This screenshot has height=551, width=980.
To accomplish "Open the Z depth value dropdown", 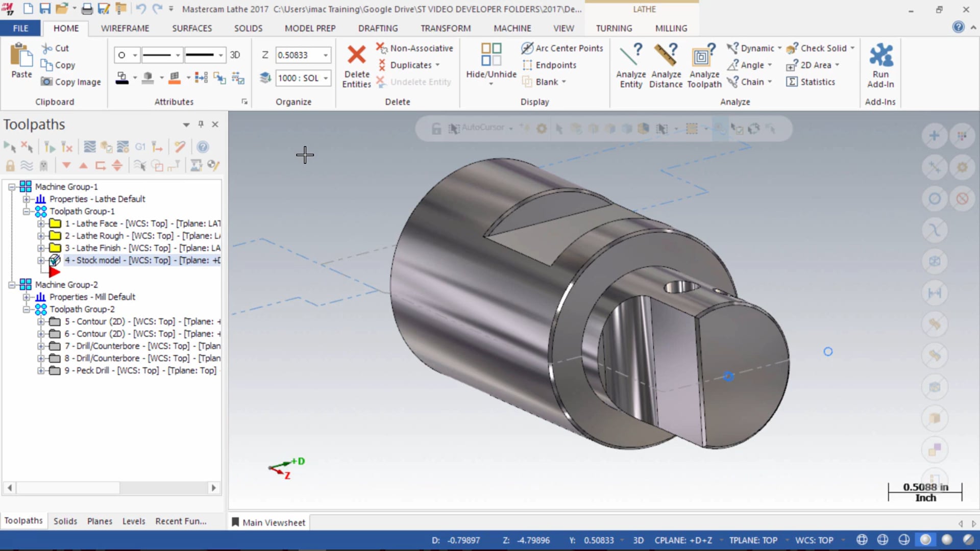I will [x=326, y=55].
